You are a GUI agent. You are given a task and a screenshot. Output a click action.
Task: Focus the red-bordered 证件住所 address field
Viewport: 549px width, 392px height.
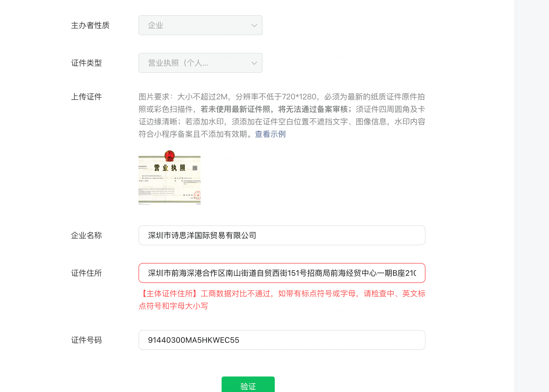(282, 273)
